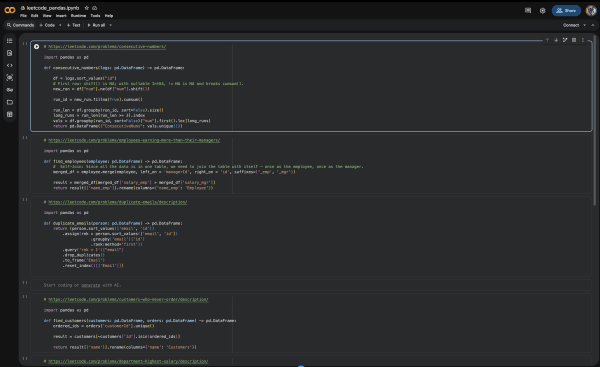The height and width of the screenshot is (367, 600).
Task: Click the 'generate' with AI link
Action: click(x=91, y=285)
